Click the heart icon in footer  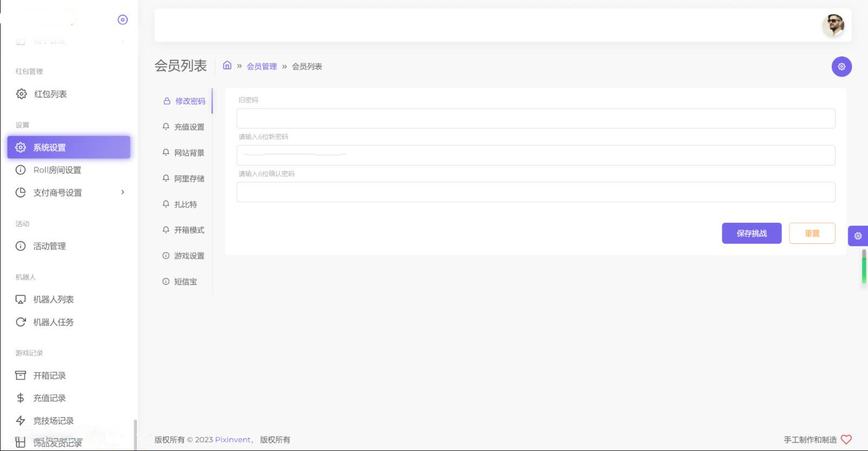click(846, 440)
